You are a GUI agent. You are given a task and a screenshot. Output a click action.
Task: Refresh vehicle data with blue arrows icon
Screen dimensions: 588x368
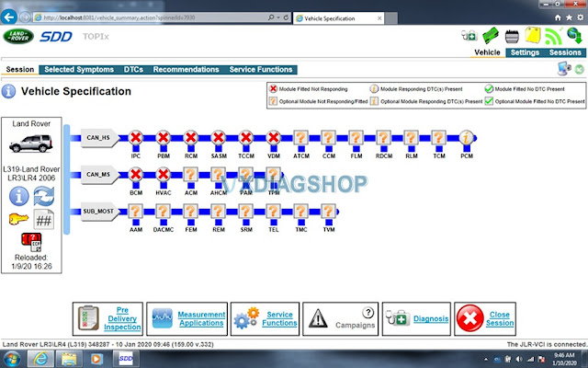point(44,196)
